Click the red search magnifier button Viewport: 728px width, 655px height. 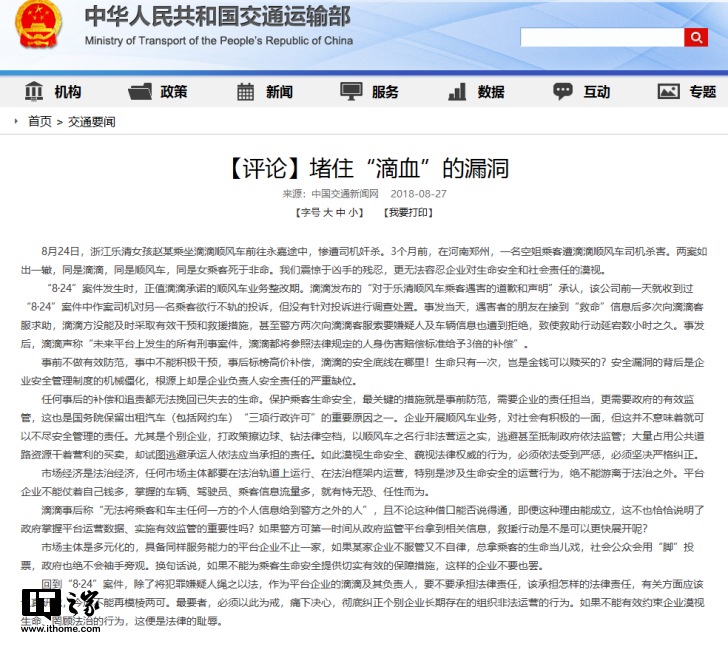click(x=695, y=37)
